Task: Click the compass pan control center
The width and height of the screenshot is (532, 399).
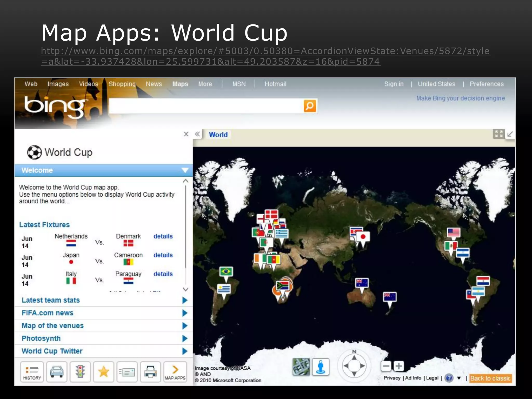Action: coord(354,366)
